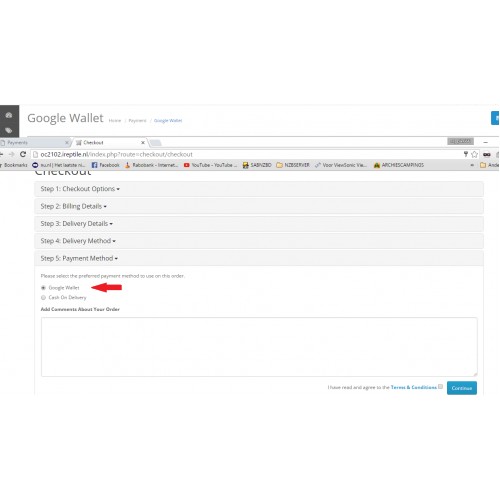Click the tags catalog icon in sidebar
This screenshot has width=500, height=500.
click(9, 130)
